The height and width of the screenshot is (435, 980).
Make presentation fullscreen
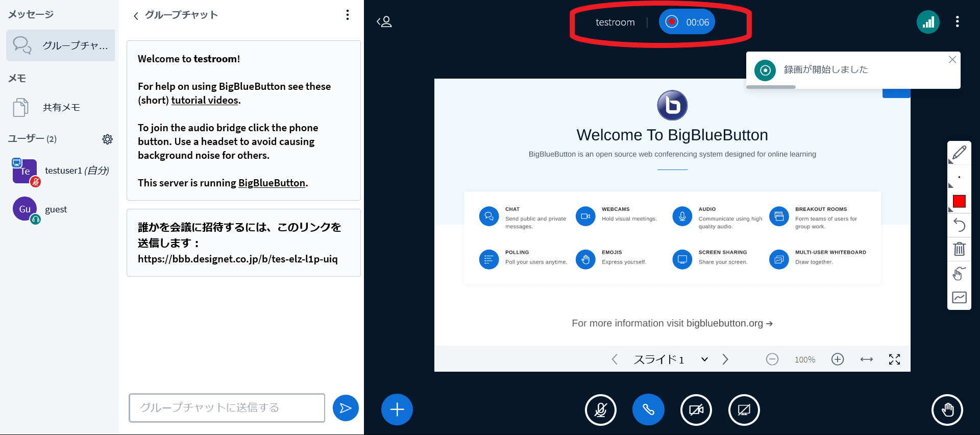click(x=894, y=359)
